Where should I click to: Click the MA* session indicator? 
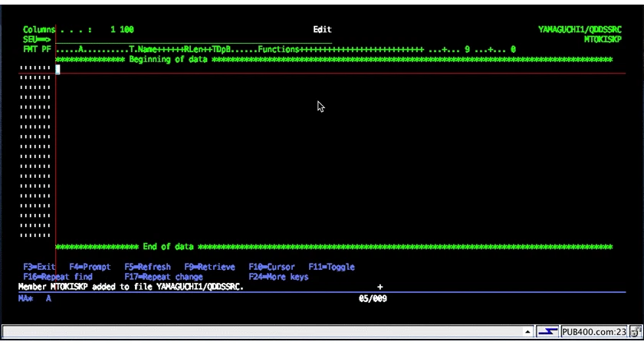25,298
